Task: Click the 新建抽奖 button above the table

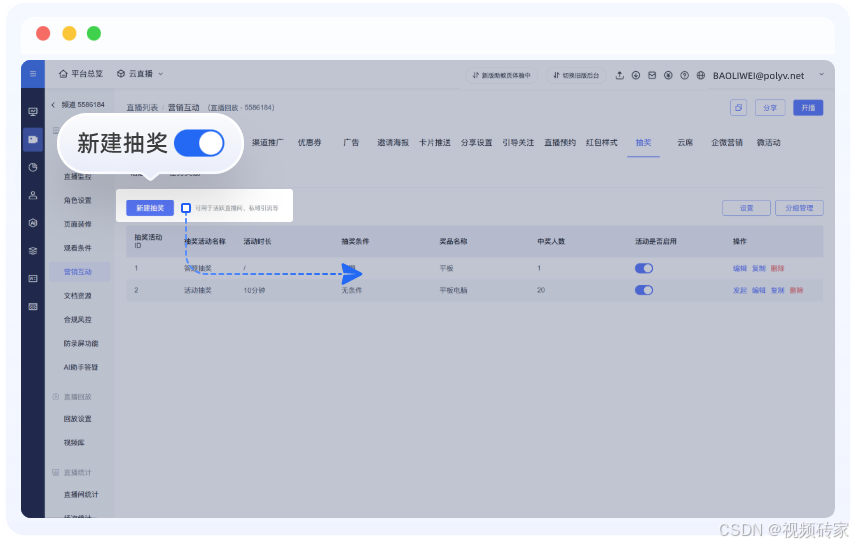Action: (150, 208)
